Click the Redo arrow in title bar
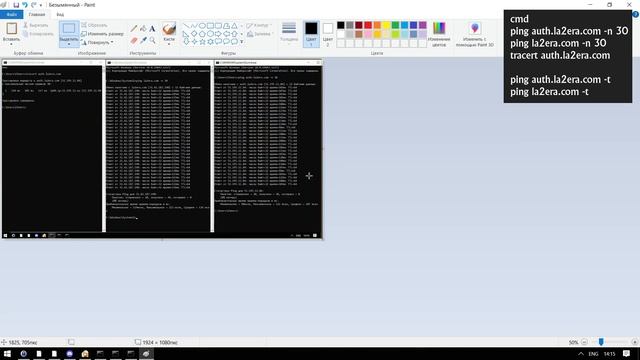 pos(33,5)
